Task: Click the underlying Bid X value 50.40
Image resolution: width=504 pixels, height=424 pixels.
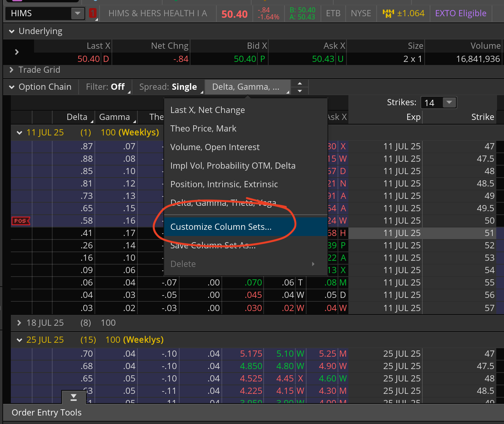Action: pos(245,59)
